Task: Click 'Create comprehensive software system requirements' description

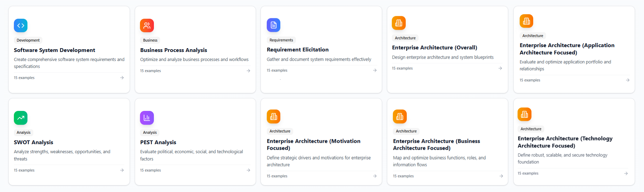Action: coord(69,63)
